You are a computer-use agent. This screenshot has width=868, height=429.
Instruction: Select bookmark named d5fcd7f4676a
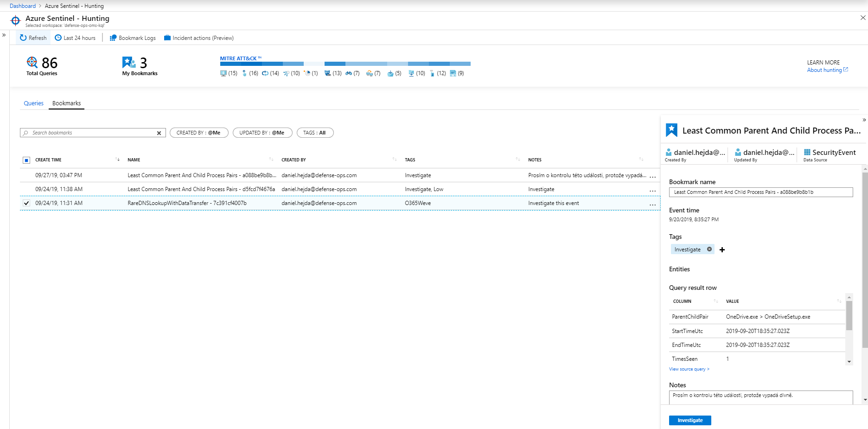[201, 189]
